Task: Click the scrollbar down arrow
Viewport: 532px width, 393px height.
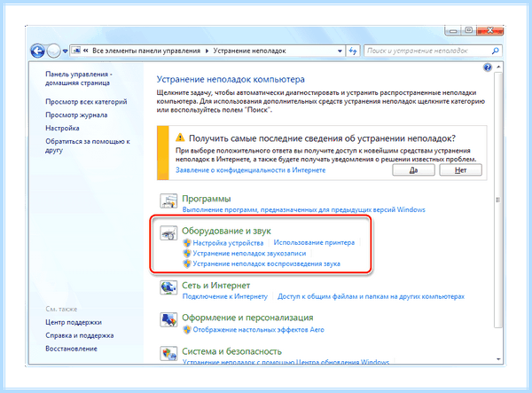Action: (498, 359)
